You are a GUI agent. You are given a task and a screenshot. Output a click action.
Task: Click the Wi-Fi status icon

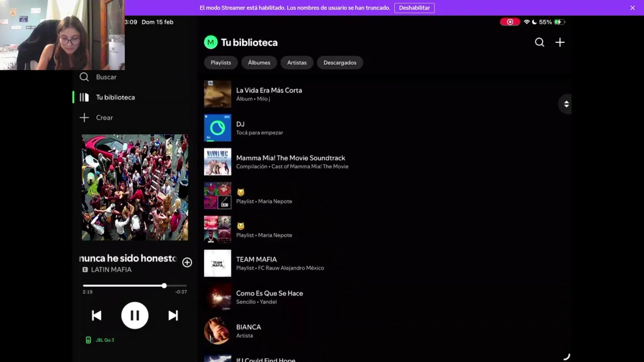coord(527,22)
